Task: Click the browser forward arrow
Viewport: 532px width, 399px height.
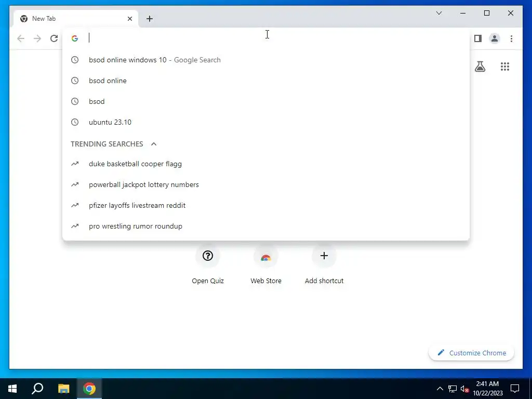Action: [x=37, y=38]
